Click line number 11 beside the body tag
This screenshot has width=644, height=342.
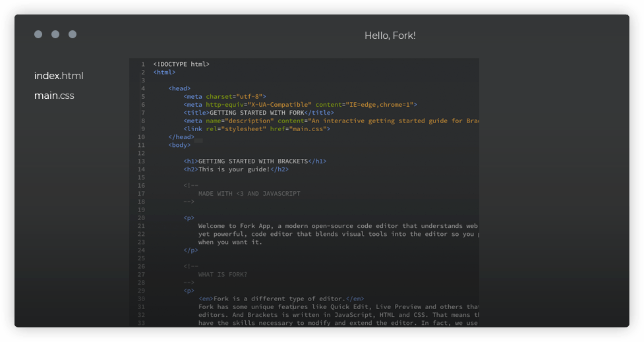pyautogui.click(x=142, y=145)
